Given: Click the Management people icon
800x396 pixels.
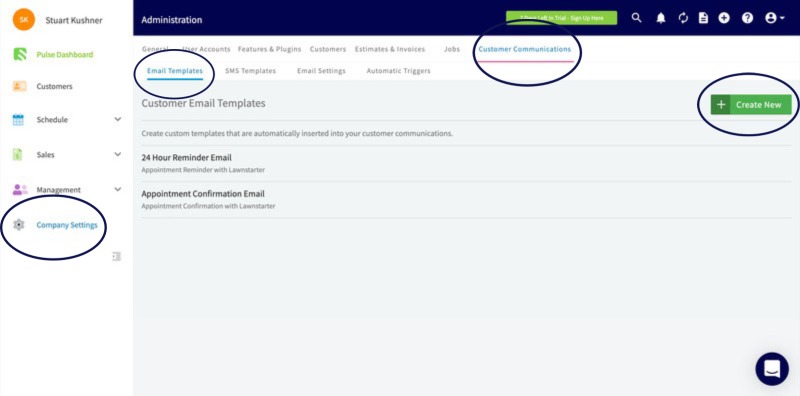Looking at the screenshot, I should (x=20, y=190).
